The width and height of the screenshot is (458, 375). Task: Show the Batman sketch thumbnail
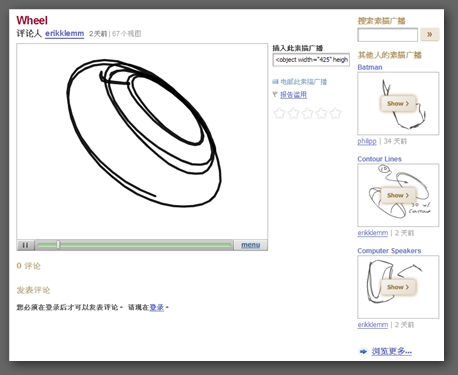tap(398, 104)
